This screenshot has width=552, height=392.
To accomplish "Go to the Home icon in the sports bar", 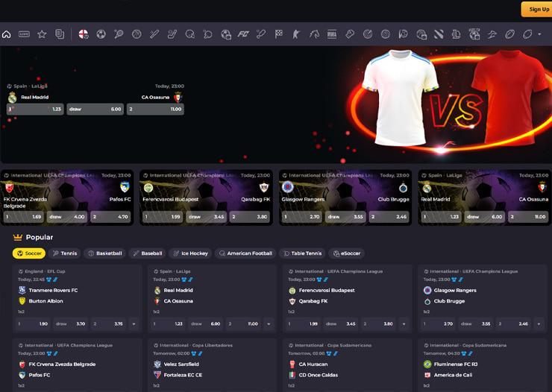I will (7, 34).
